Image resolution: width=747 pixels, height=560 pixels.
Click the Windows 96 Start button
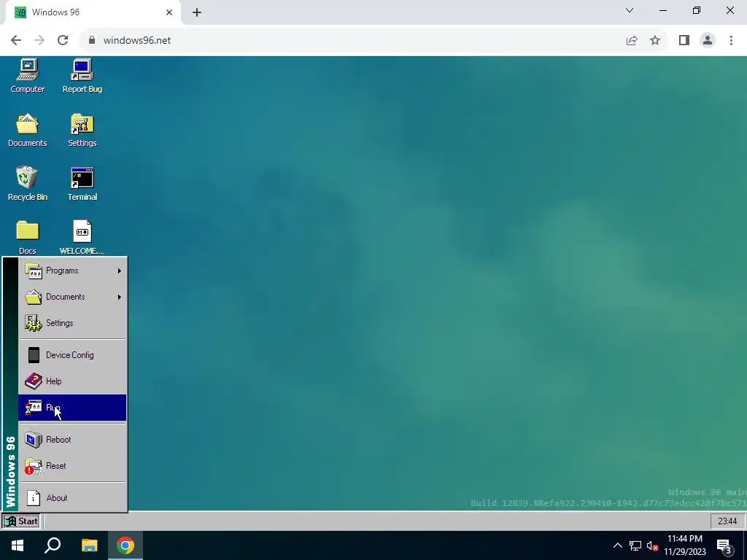(x=21, y=521)
